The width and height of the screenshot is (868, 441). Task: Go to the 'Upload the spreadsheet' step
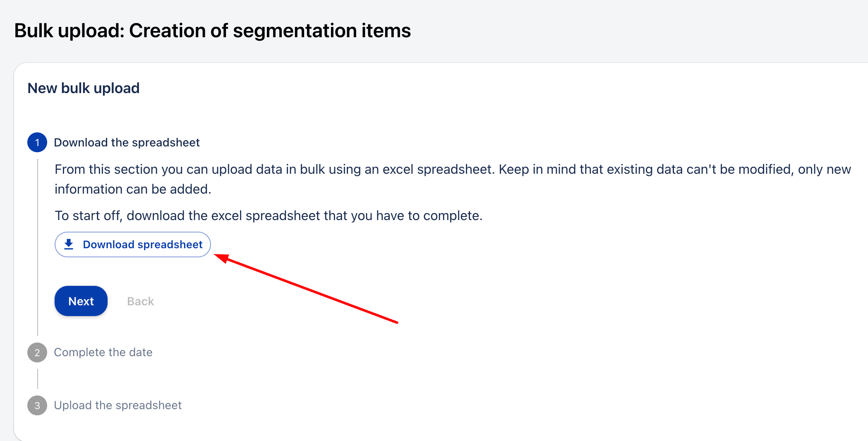coord(117,405)
